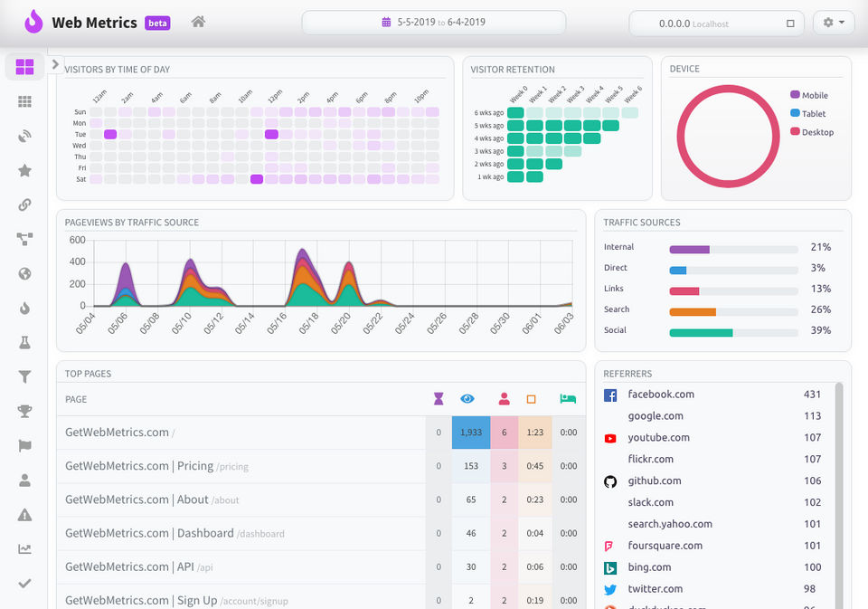
Task: Click the Referrers list scrollbar
Action: [839, 495]
